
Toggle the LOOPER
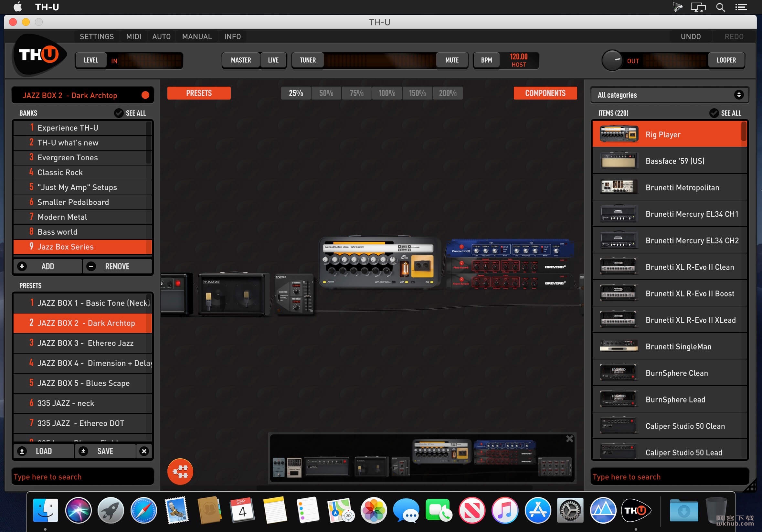(x=726, y=60)
